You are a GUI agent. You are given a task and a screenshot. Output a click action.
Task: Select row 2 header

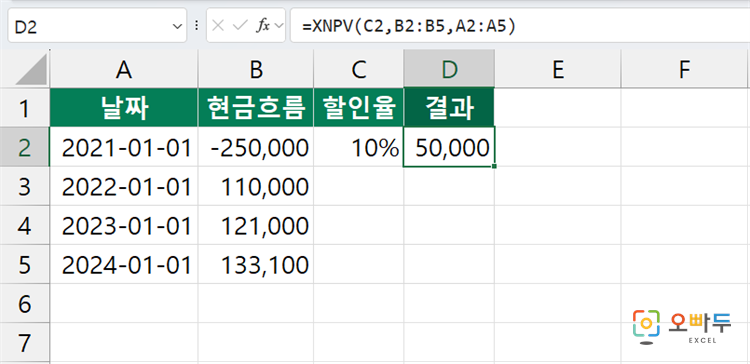24,147
